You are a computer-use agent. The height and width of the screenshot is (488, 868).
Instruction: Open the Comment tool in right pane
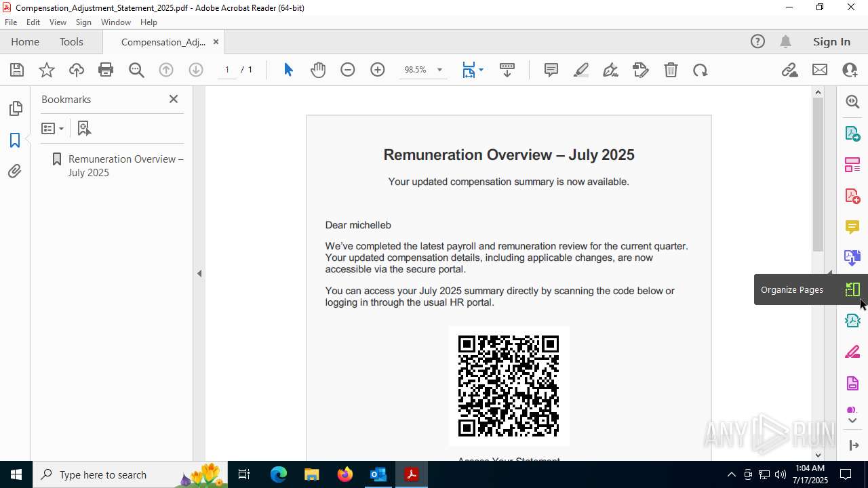852,226
